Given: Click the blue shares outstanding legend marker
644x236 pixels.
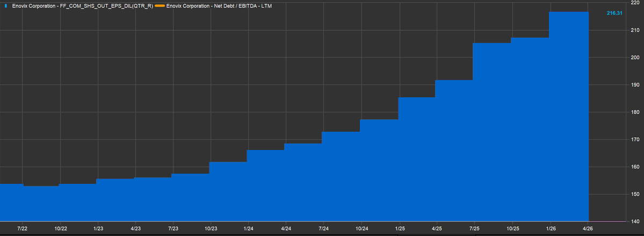Looking at the screenshot, I should pos(5,6).
